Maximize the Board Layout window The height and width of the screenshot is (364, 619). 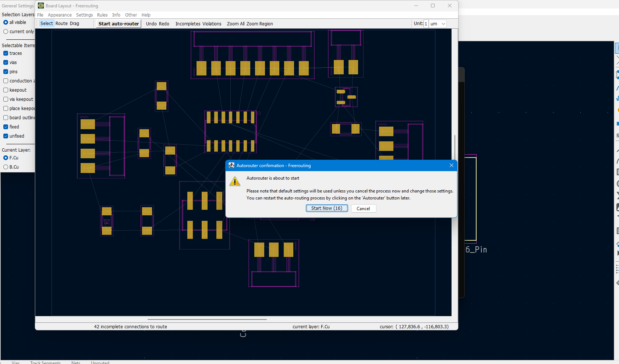click(433, 6)
